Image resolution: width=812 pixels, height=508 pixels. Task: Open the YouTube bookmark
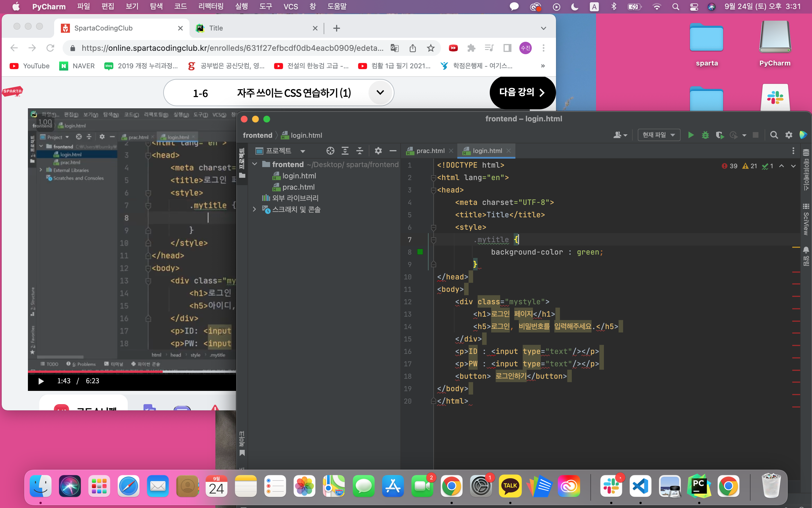[30, 66]
